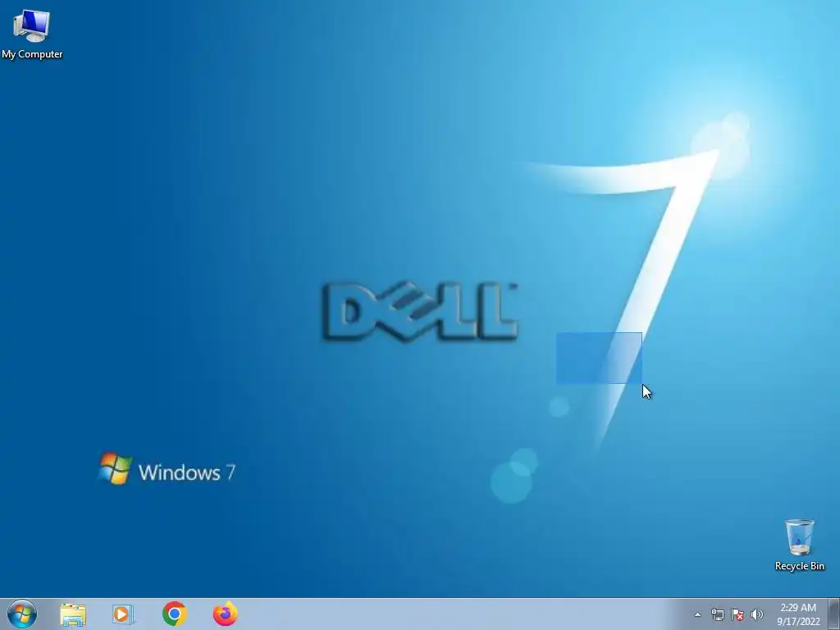Open the network status tray icon
The height and width of the screenshot is (630, 840).
click(x=717, y=614)
